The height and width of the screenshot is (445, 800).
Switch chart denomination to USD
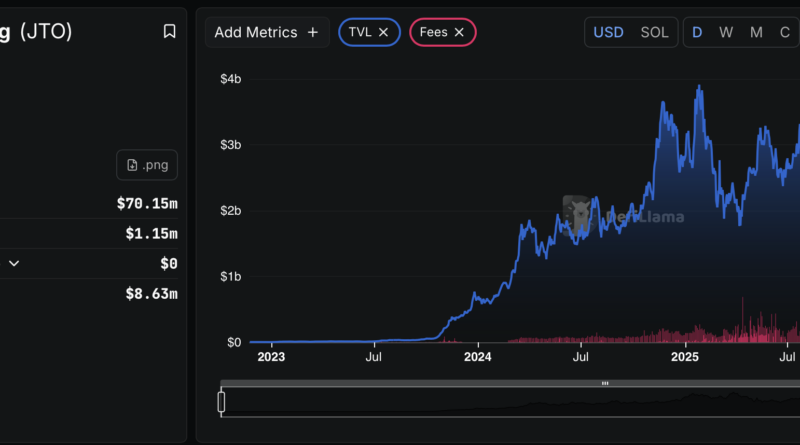(608, 32)
